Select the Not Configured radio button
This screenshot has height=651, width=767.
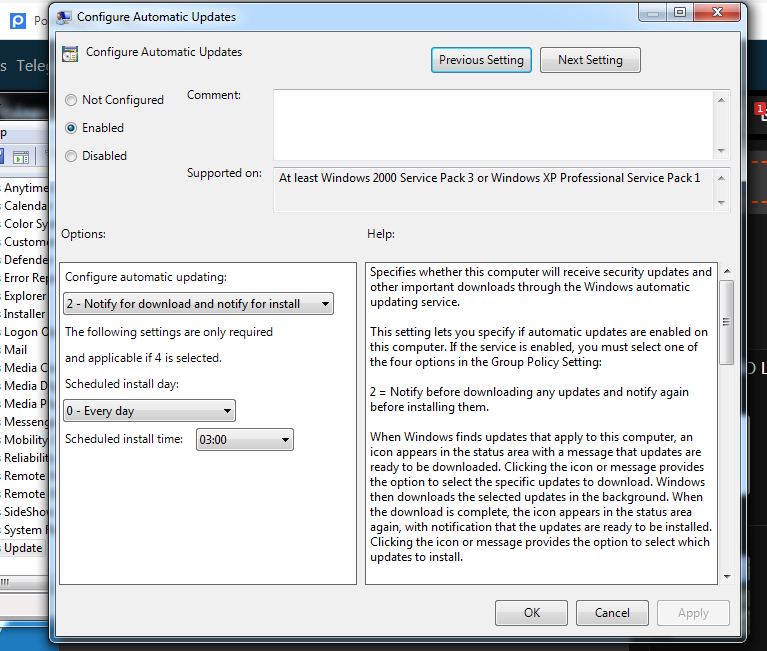(x=71, y=100)
